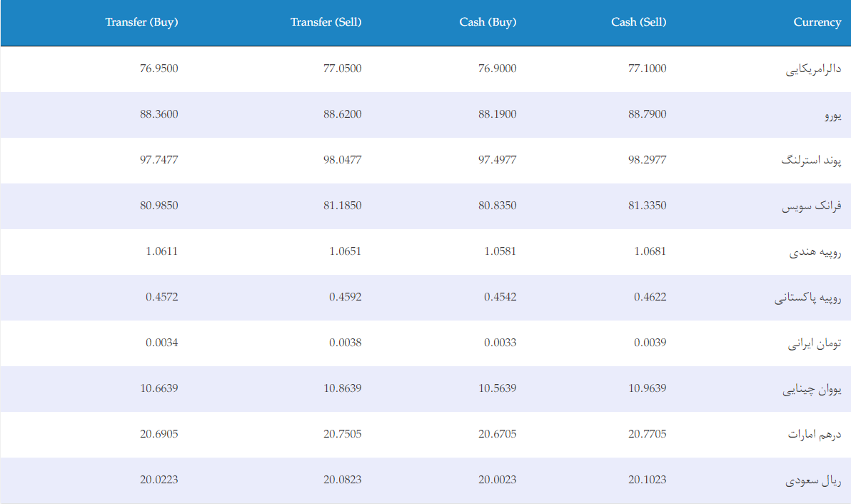
Task: Click the Currency column header
Action: (817, 22)
